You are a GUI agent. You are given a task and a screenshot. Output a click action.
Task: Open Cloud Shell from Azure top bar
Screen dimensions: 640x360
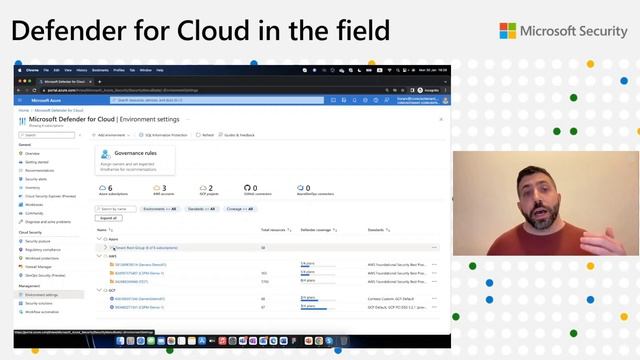(x=333, y=100)
